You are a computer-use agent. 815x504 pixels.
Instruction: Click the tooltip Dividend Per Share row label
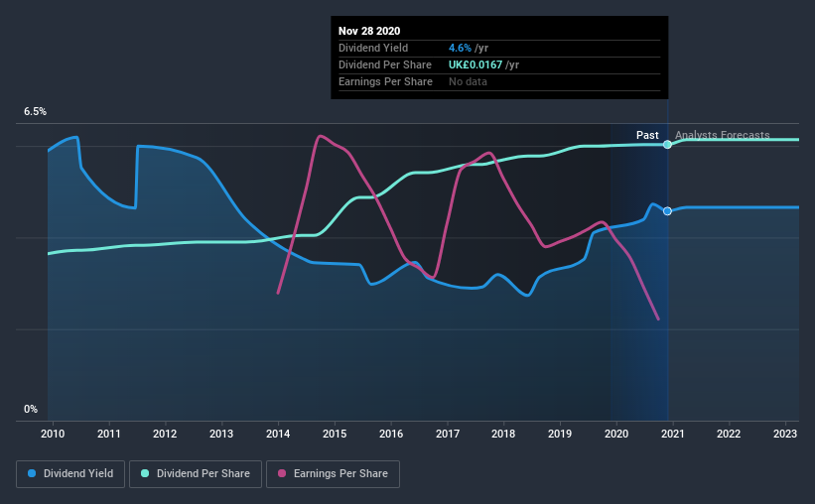click(x=385, y=64)
